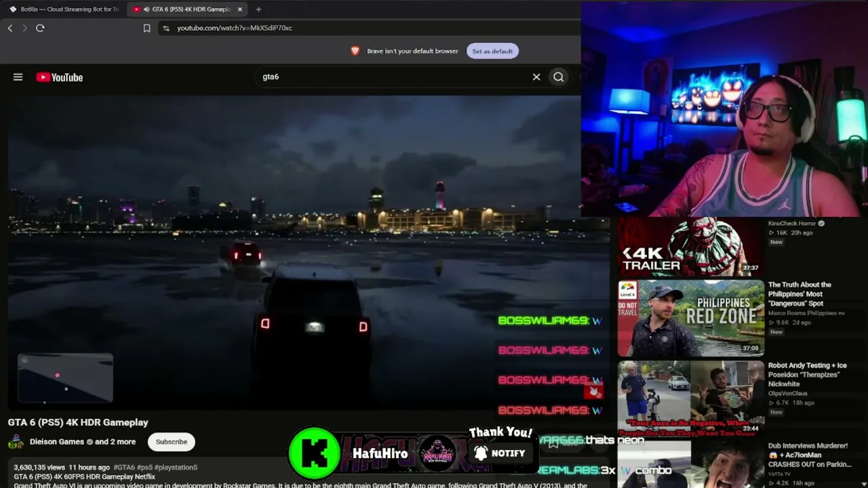Clear the gta6 search query
The image size is (868, 488).
536,77
